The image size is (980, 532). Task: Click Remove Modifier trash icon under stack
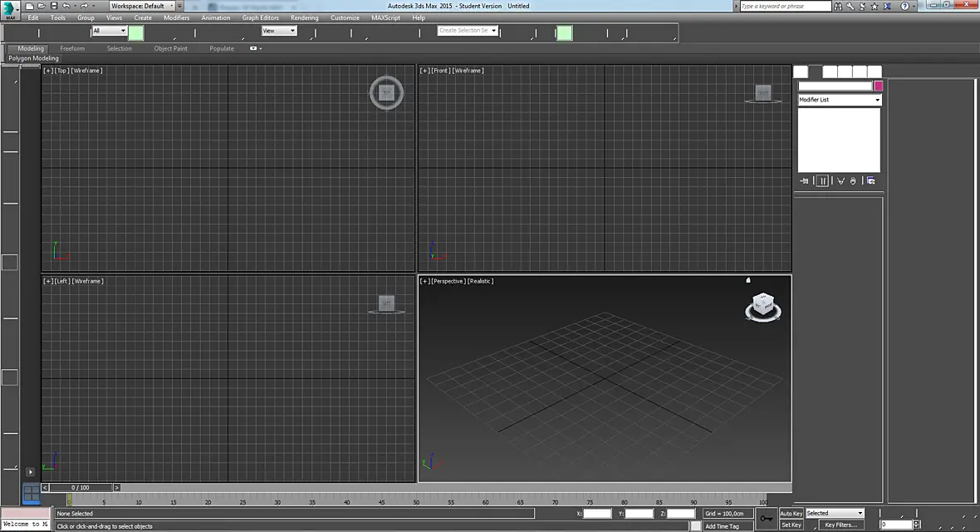click(x=853, y=181)
